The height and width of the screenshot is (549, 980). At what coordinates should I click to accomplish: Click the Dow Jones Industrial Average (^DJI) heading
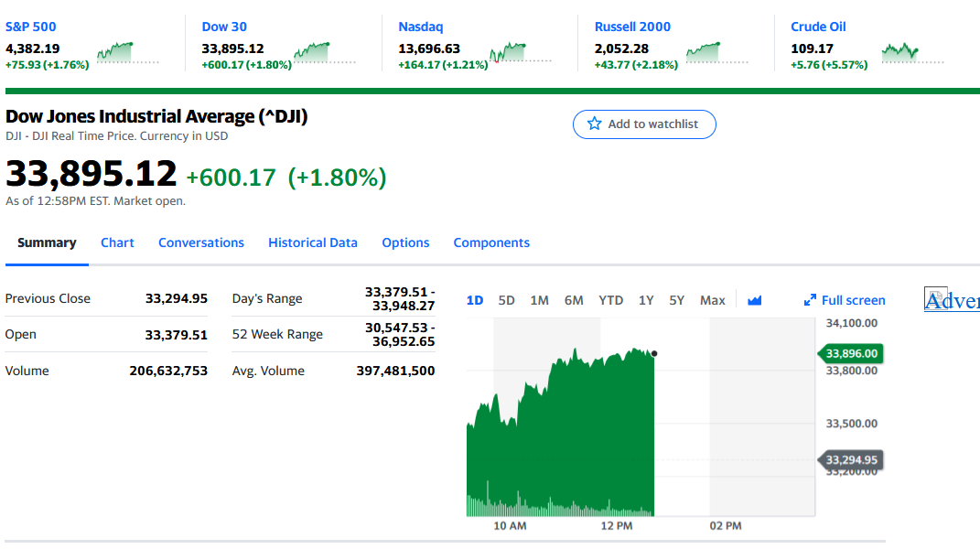156,116
